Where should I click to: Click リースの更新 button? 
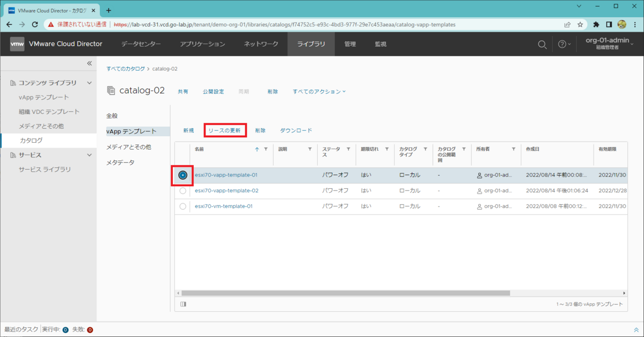click(x=225, y=130)
